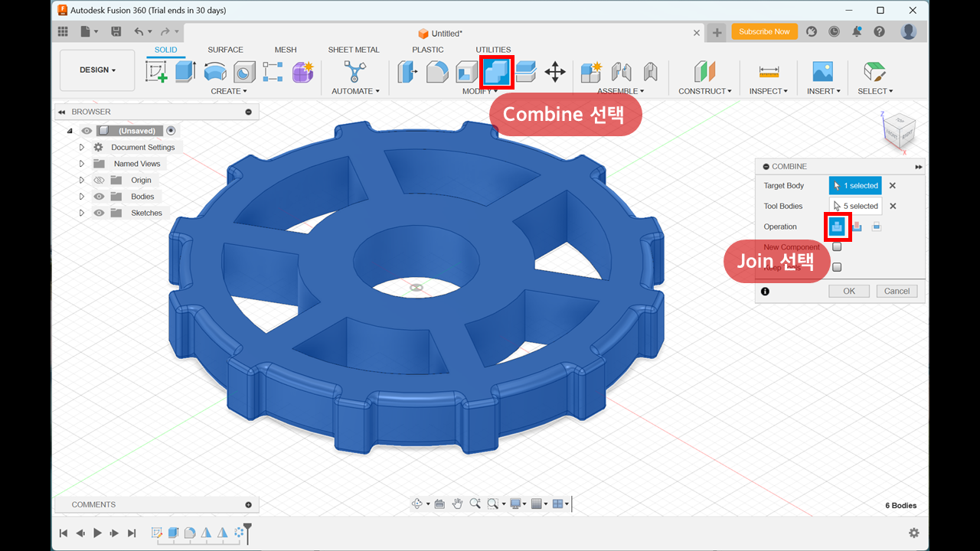Image resolution: width=980 pixels, height=551 pixels.
Task: Click OK in Combine dialog
Action: (849, 291)
